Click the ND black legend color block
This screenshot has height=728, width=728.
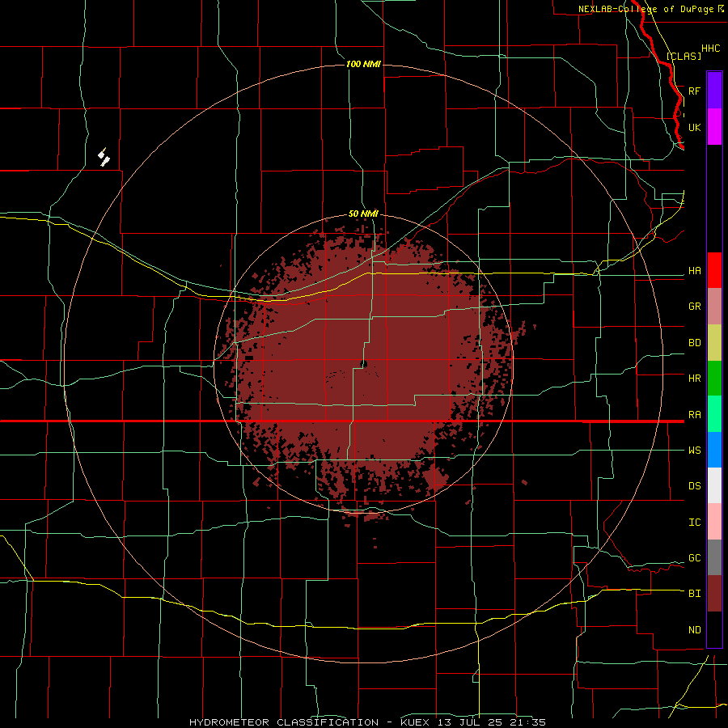click(x=714, y=629)
